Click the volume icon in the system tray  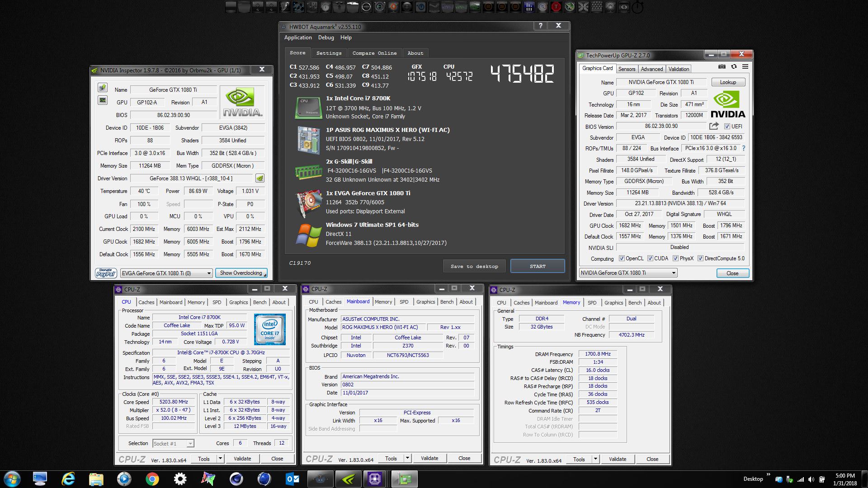[811, 479]
